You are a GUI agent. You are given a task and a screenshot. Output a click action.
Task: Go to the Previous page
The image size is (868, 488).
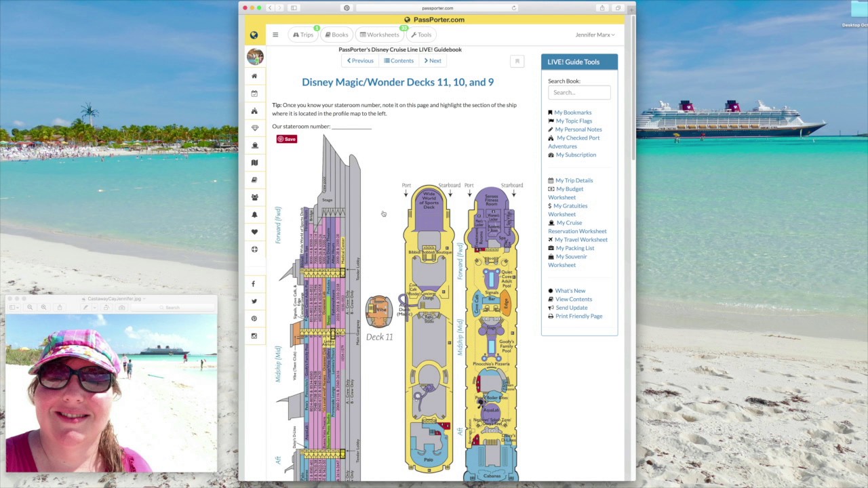click(x=360, y=61)
